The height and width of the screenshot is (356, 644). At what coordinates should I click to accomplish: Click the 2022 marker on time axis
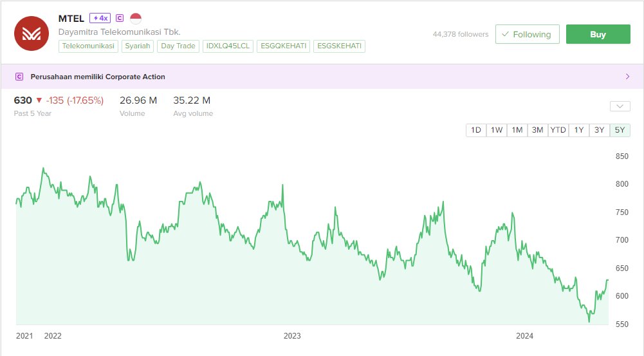(53, 336)
